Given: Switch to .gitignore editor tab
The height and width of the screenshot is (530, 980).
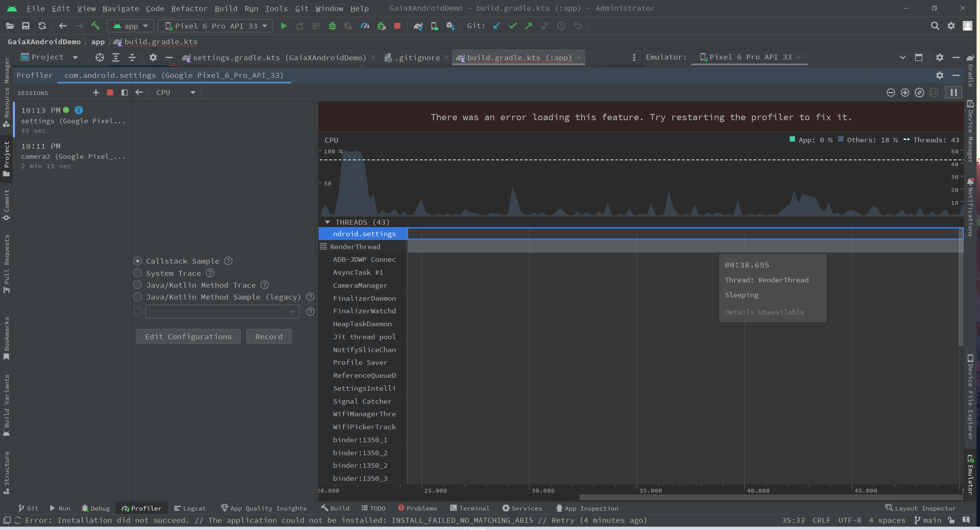Looking at the screenshot, I should (417, 58).
